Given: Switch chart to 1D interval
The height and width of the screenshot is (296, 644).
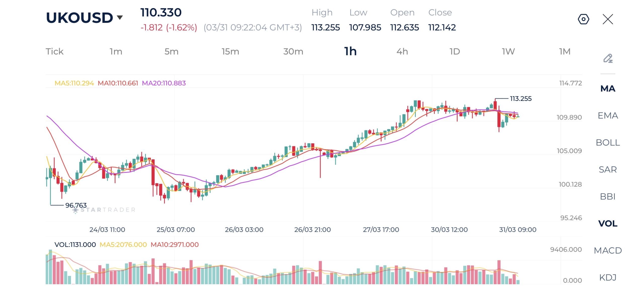Looking at the screenshot, I should pyautogui.click(x=455, y=52).
